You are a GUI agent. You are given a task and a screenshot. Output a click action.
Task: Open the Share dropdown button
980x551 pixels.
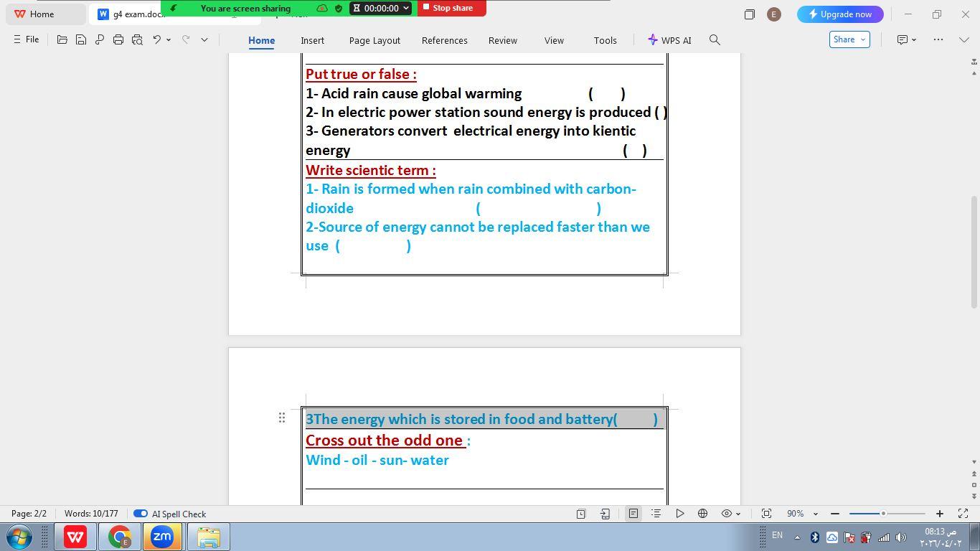pyautogui.click(x=849, y=39)
